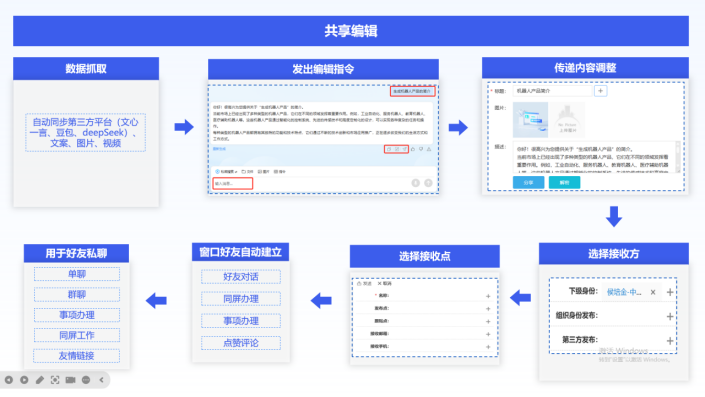
Task: Click plus icon for 组织身份发布
Action: 670,317
